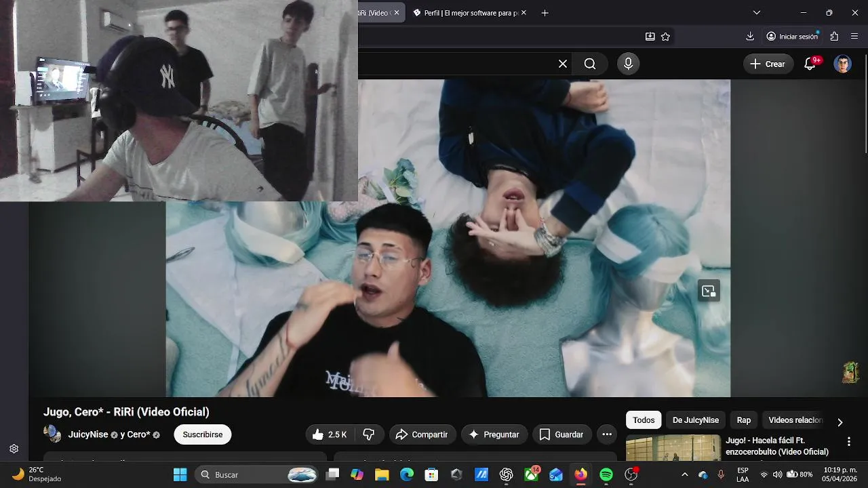
Task: Show more filter chips with right chevron
Action: tap(840, 422)
